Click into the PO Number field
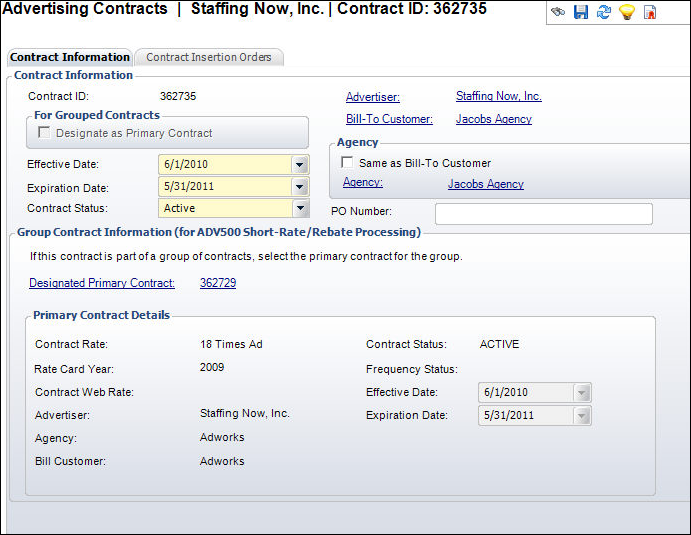This screenshot has width=691, height=535. pos(544,214)
